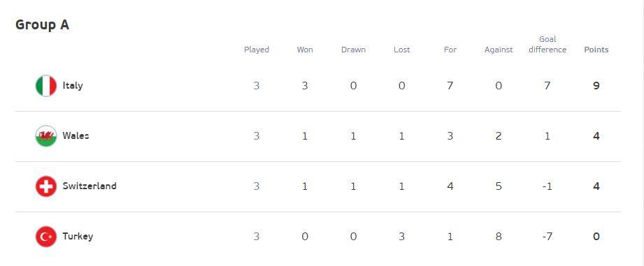Click the Lost column header
The width and height of the screenshot is (644, 266).
pyautogui.click(x=401, y=50)
